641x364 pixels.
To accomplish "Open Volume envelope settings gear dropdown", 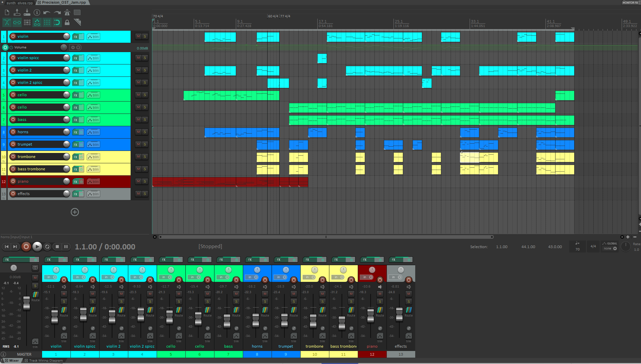I will pos(75,47).
